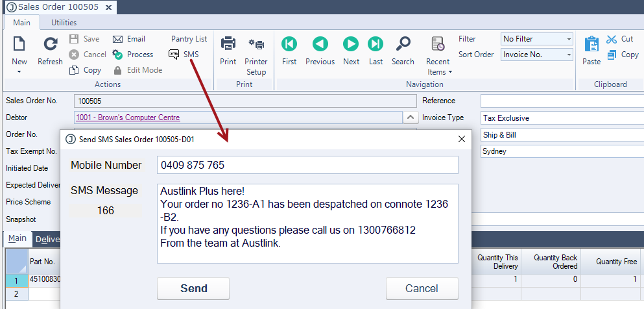Click the Copy action in Actions group
The image size is (644, 309).
pyautogui.click(x=86, y=70)
